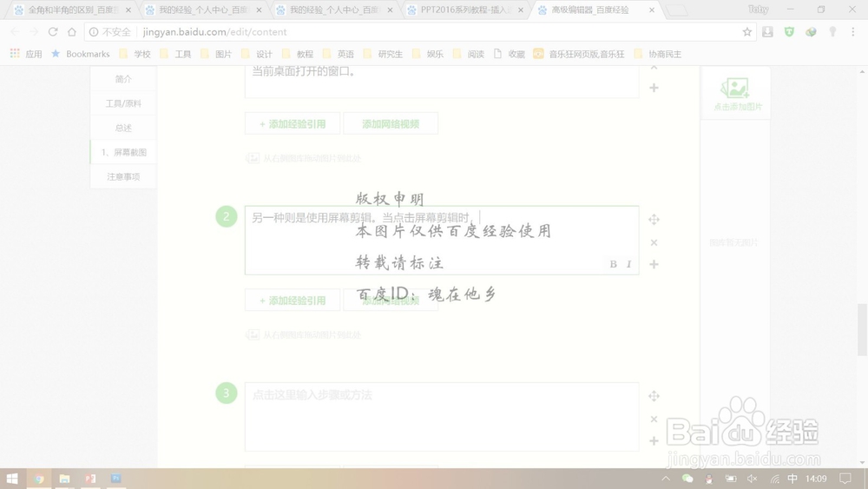Delete step 2 with X icon

654,242
